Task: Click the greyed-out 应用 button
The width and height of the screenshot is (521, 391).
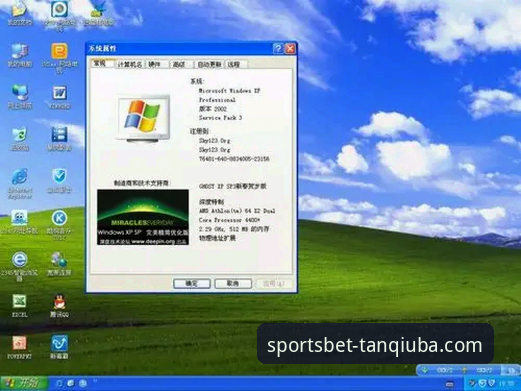Action: 274,284
